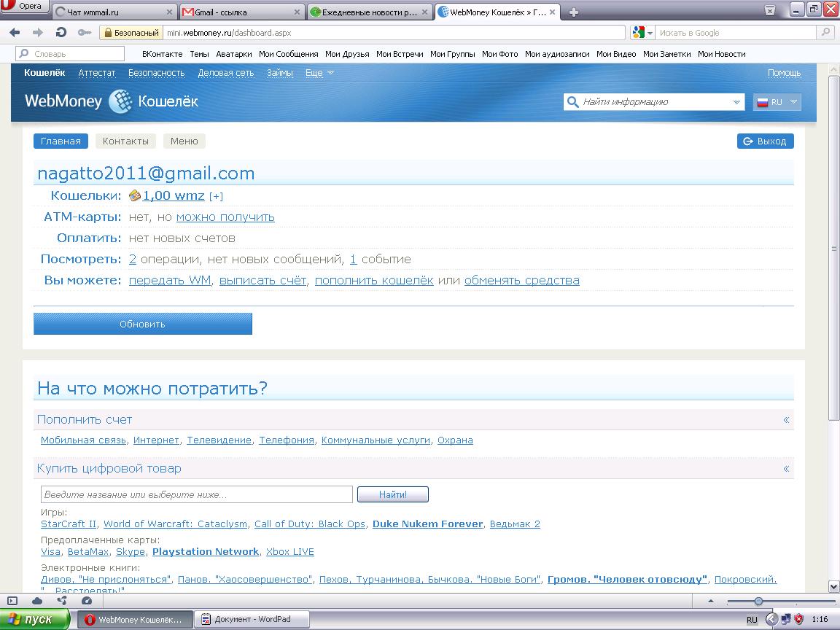840x630 pixels.
Task: Open the пополнить кошелёк link
Action: coord(374,280)
